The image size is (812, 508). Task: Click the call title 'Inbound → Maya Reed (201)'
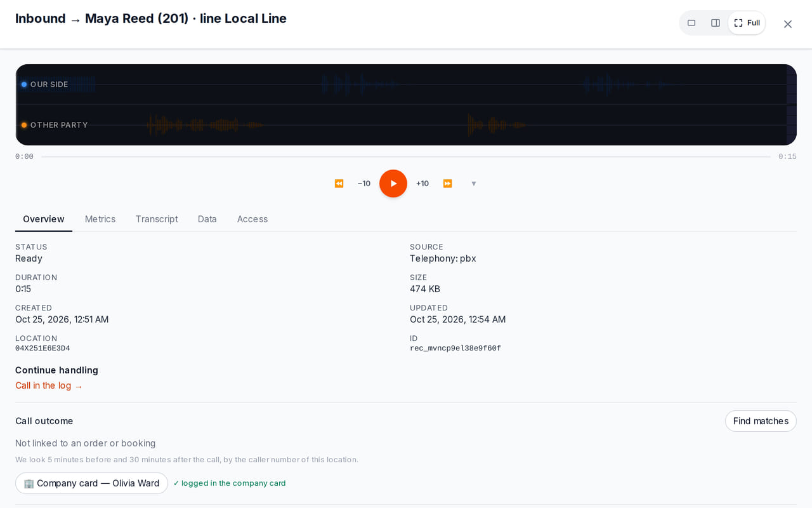(x=102, y=18)
